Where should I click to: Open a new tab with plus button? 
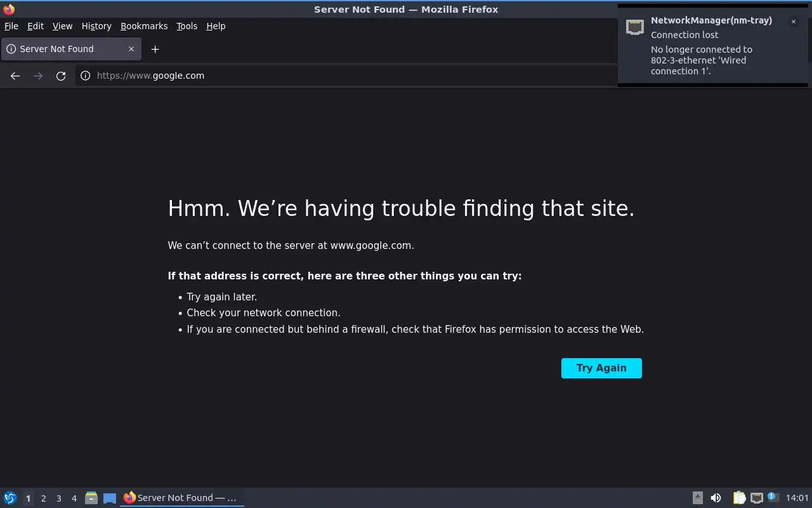(x=155, y=49)
